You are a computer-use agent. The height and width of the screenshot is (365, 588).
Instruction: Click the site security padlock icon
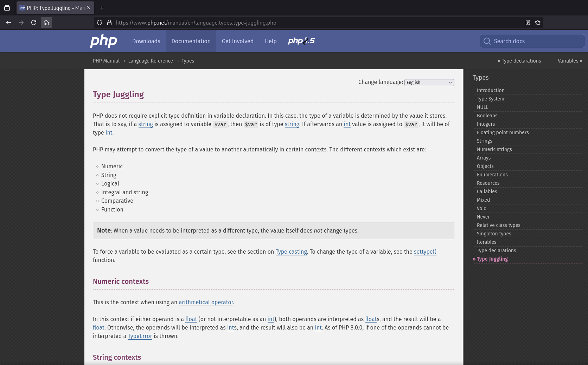click(109, 22)
